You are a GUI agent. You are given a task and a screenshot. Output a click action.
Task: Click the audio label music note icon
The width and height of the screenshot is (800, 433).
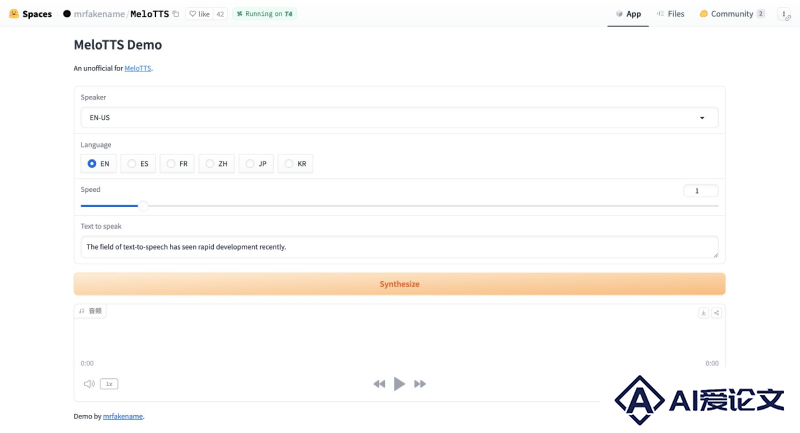coord(82,311)
